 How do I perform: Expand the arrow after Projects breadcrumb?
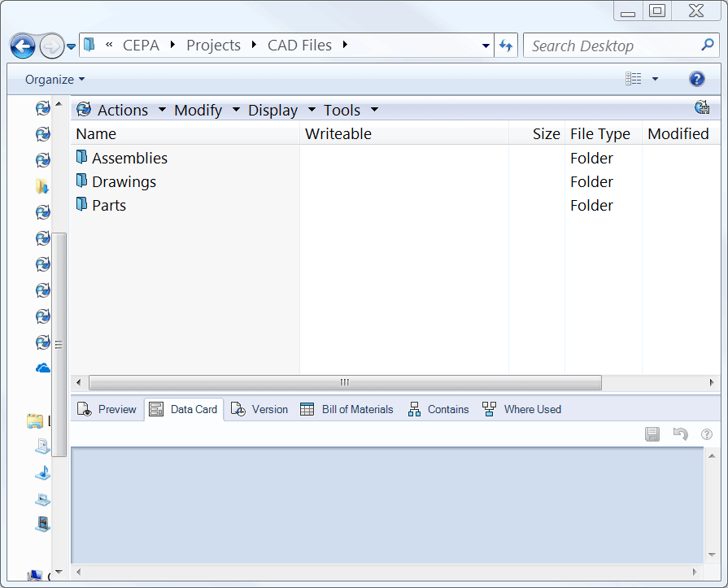click(x=254, y=45)
